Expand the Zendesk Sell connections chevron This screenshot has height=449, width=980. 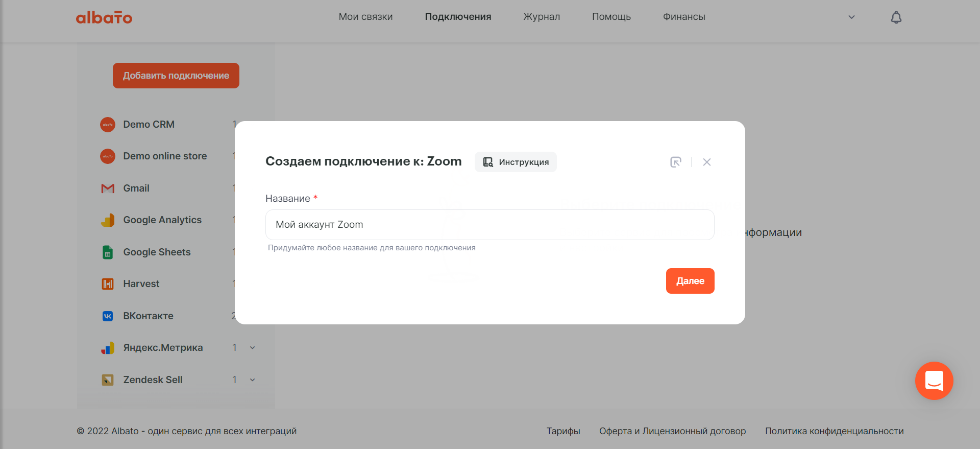pyautogui.click(x=252, y=380)
